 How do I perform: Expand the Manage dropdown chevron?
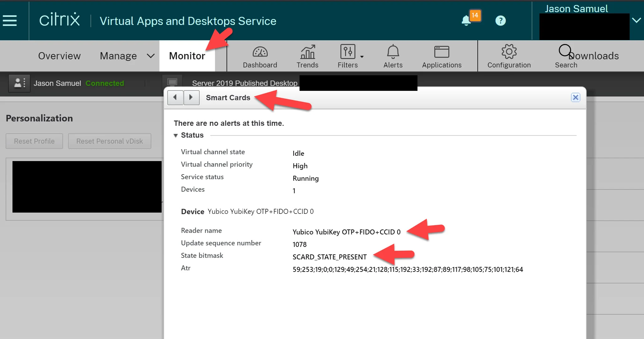coord(151,56)
